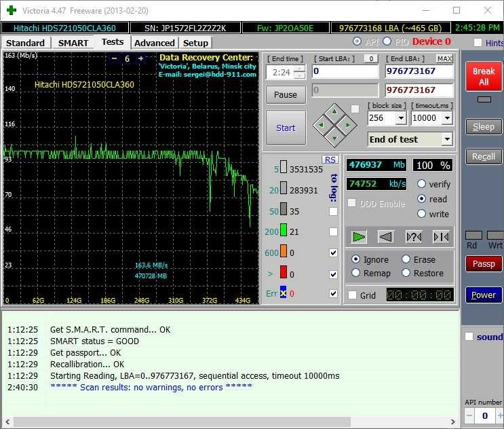Click the green cross Victoria app icon
Viewport: 504px width, 429px height.
coord(12,10)
